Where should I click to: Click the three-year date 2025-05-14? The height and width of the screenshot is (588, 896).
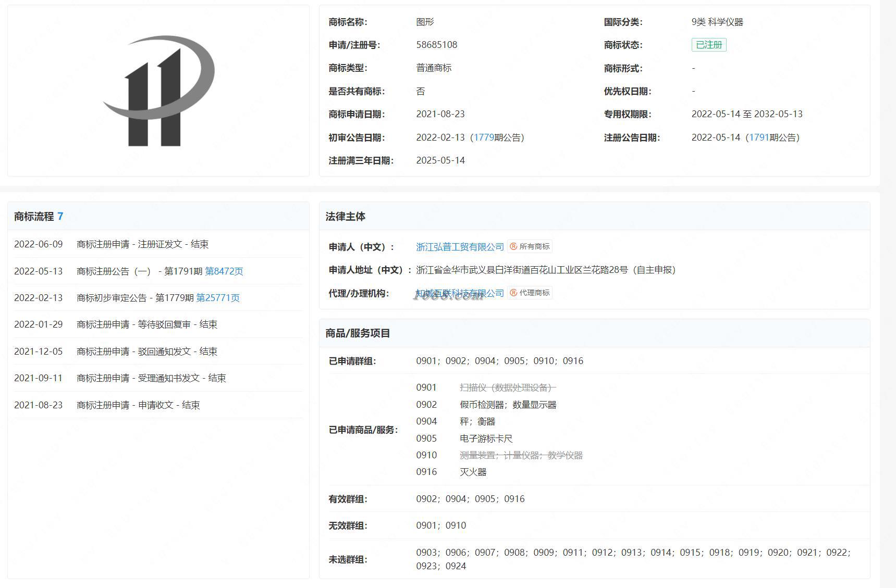(440, 160)
